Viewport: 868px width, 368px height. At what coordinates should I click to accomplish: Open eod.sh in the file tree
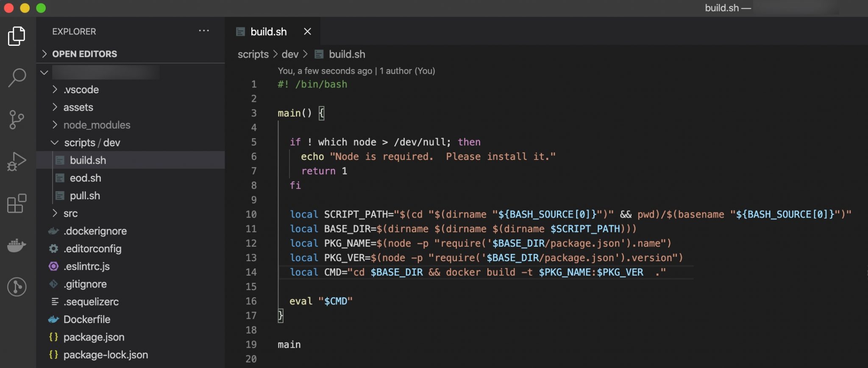[131, 178]
